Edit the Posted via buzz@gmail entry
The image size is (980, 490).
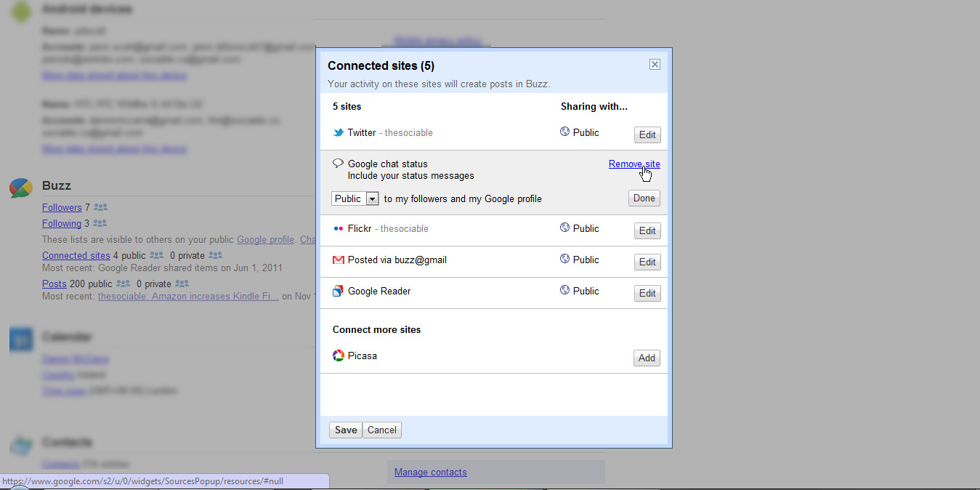point(647,262)
